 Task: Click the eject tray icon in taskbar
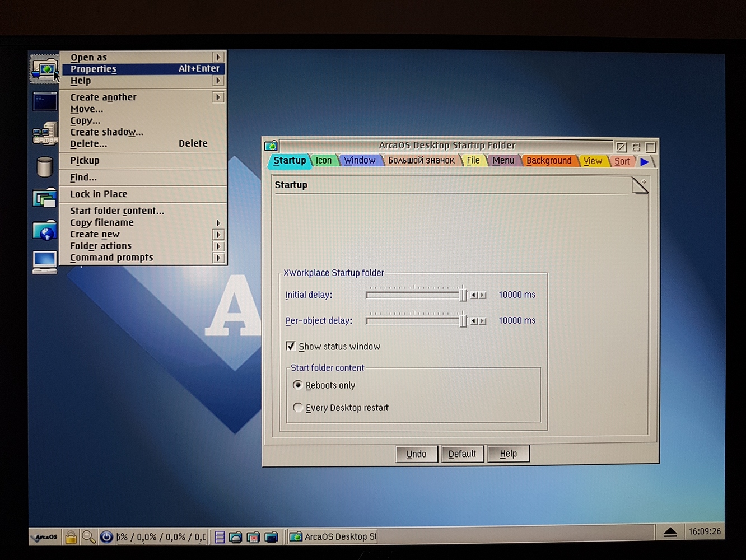pos(670,532)
